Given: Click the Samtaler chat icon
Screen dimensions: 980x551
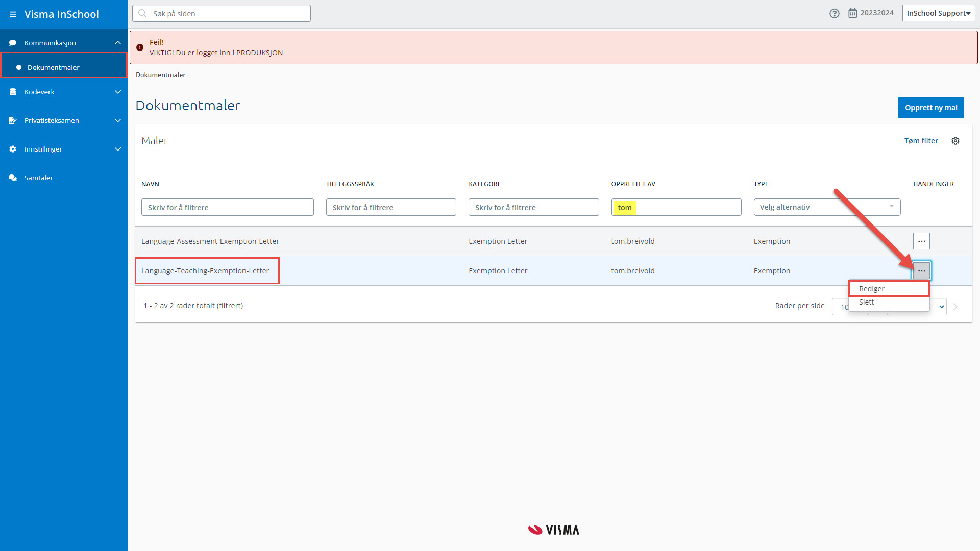Looking at the screenshot, I should (13, 178).
